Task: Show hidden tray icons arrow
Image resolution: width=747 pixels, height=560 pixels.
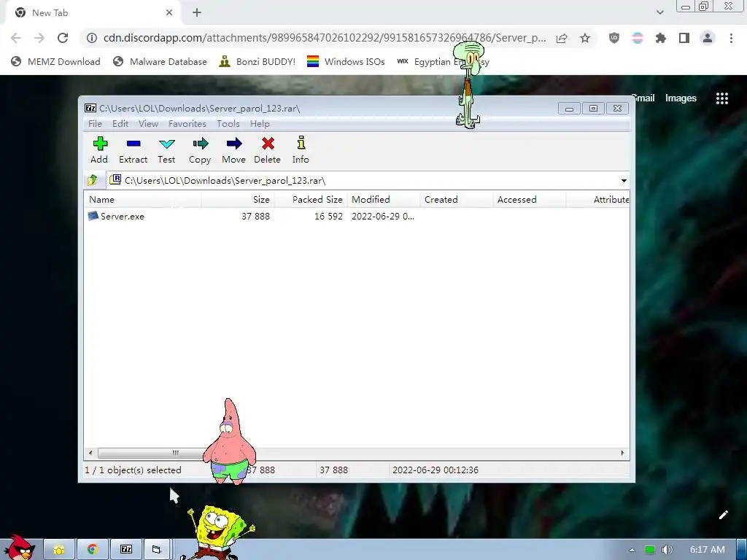Action: (632, 550)
